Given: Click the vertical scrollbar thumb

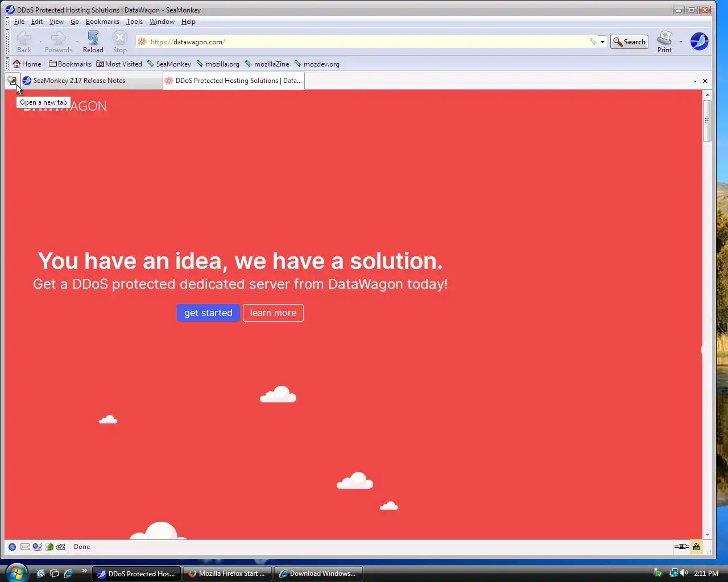Looking at the screenshot, I should click(707, 120).
